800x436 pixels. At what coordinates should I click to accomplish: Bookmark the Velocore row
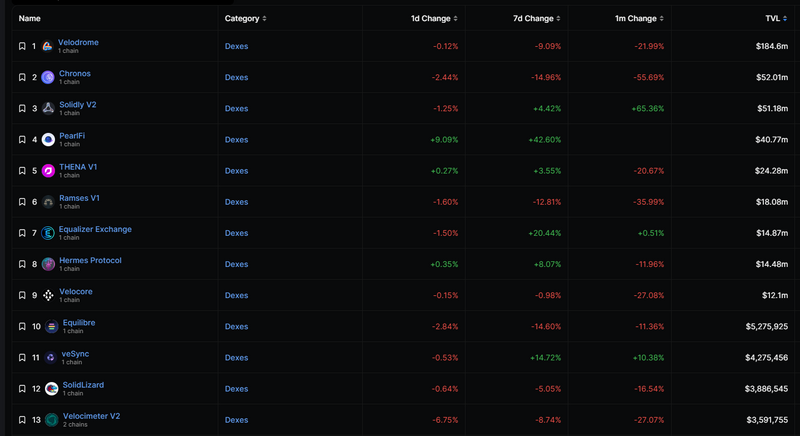coord(22,295)
